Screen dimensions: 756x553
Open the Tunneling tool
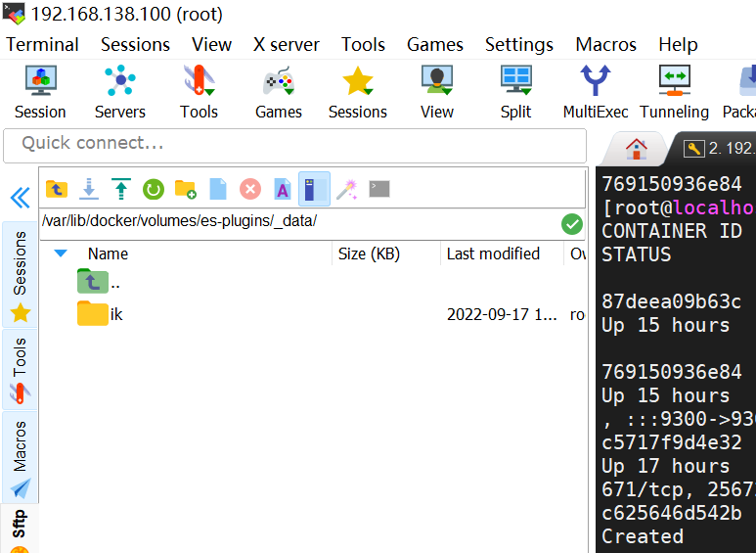[674, 92]
